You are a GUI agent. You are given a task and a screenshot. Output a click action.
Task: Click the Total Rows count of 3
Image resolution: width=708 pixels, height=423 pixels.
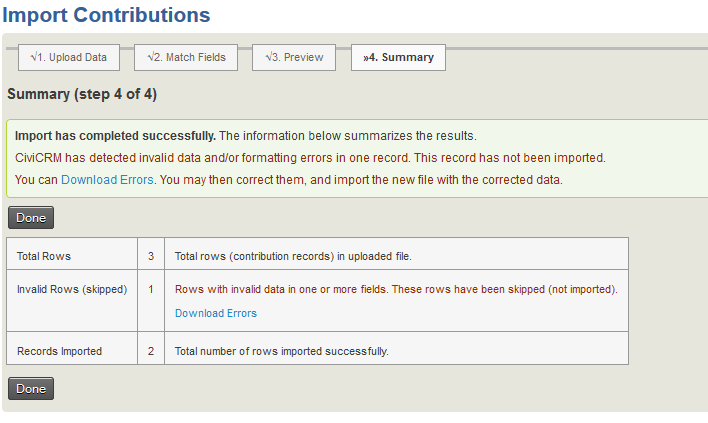point(151,254)
